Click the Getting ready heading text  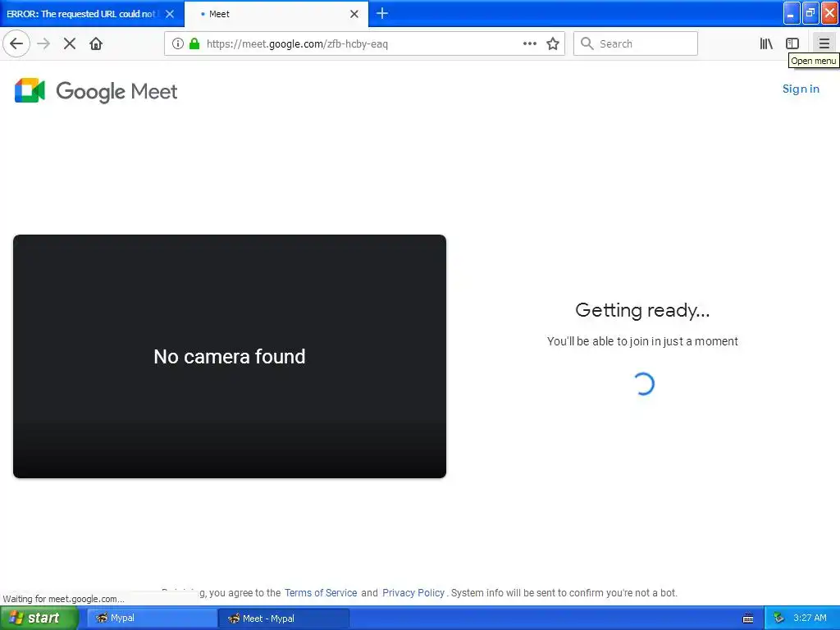click(642, 310)
